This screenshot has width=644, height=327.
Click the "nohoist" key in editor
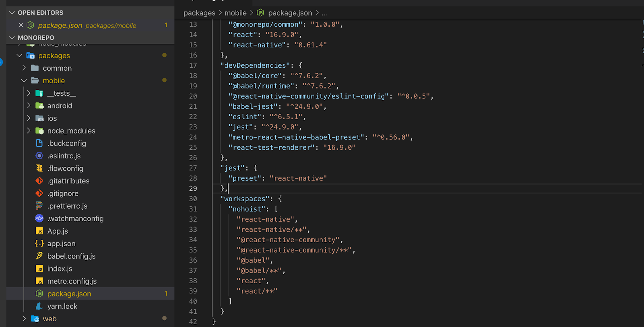tap(247, 209)
